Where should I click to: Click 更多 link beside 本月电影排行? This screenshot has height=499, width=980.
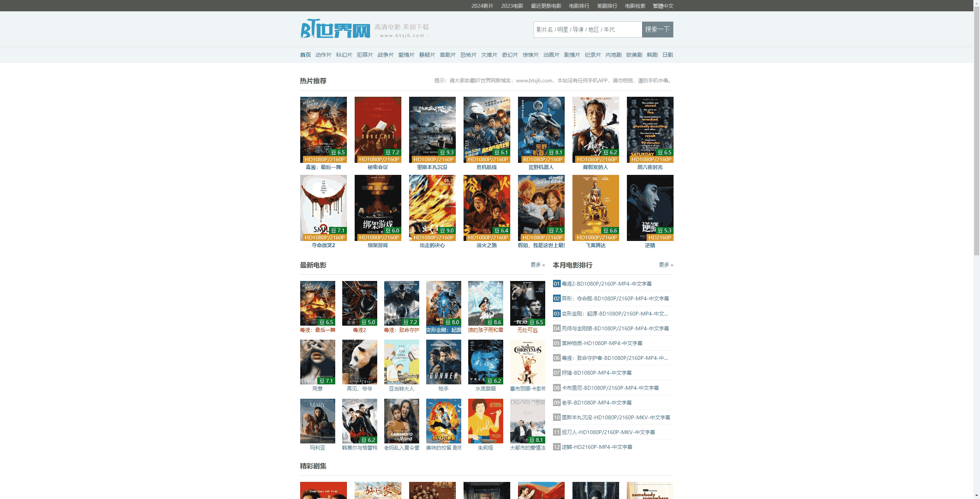tap(666, 265)
